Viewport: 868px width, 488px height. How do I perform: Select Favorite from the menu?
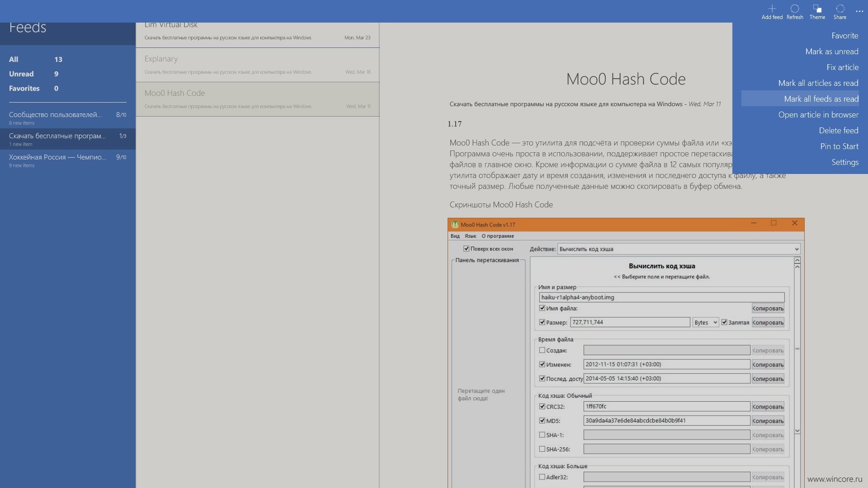tap(844, 36)
